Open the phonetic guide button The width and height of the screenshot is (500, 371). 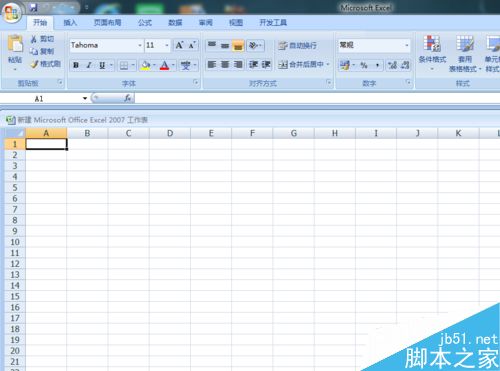pos(186,65)
